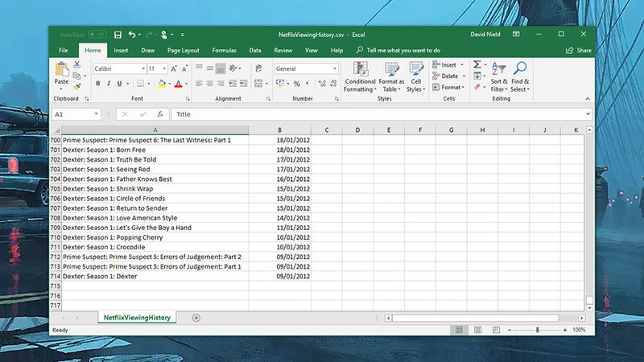Open the Review tab

283,51
